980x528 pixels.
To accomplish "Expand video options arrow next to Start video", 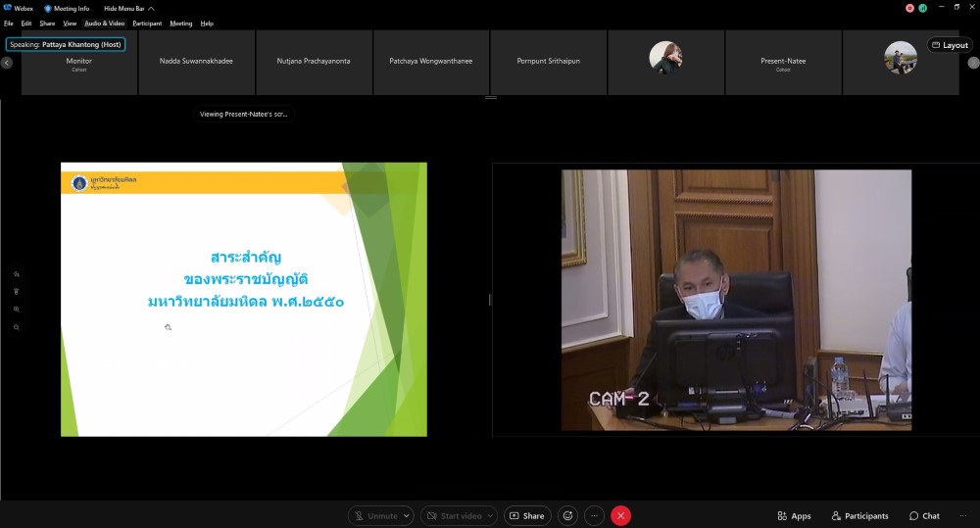I will pos(490,515).
